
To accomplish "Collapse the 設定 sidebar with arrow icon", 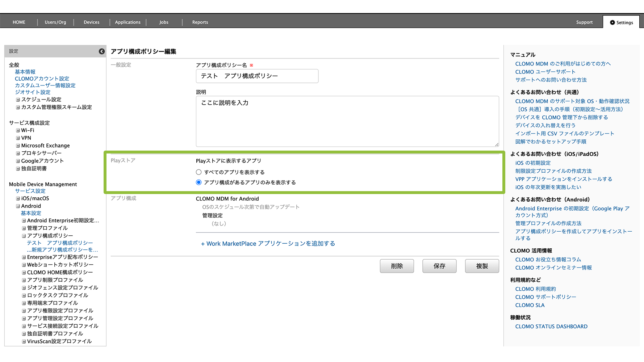I will (102, 51).
